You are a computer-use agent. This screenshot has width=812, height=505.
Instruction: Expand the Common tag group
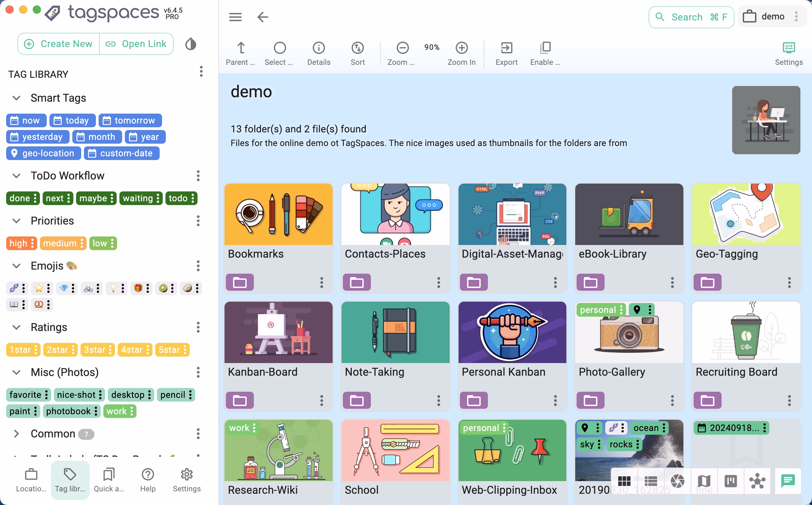(x=16, y=434)
